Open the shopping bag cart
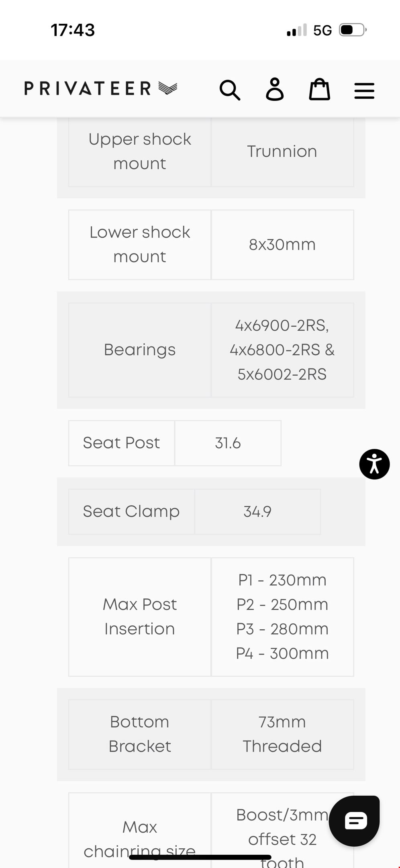Image resolution: width=400 pixels, height=868 pixels. click(x=319, y=89)
